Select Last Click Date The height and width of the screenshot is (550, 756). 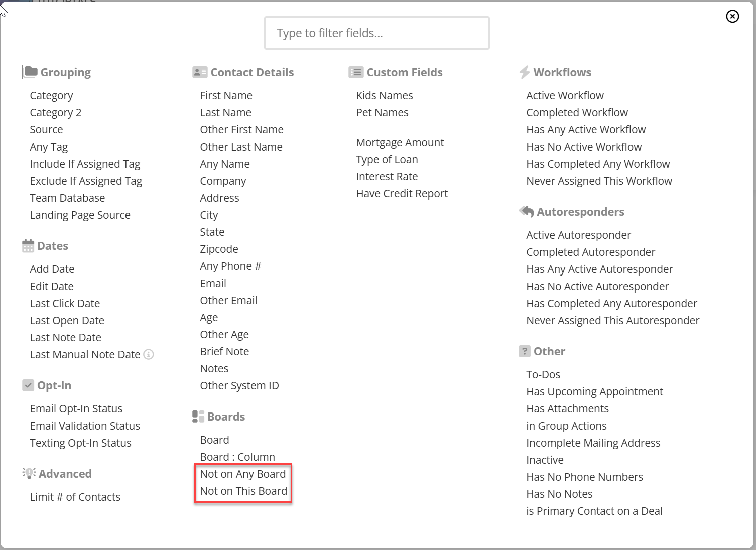[x=65, y=304]
